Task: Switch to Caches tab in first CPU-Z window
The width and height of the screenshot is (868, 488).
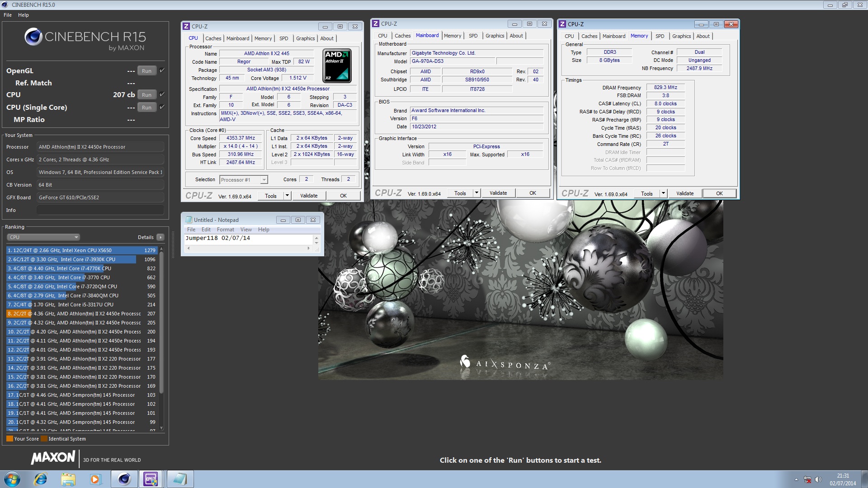Action: point(213,38)
